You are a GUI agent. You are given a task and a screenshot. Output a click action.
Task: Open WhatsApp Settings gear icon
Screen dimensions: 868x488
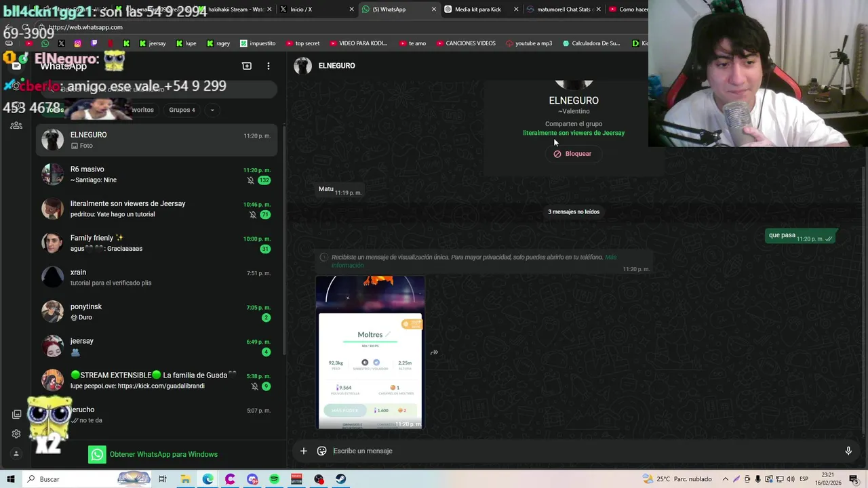(16, 434)
